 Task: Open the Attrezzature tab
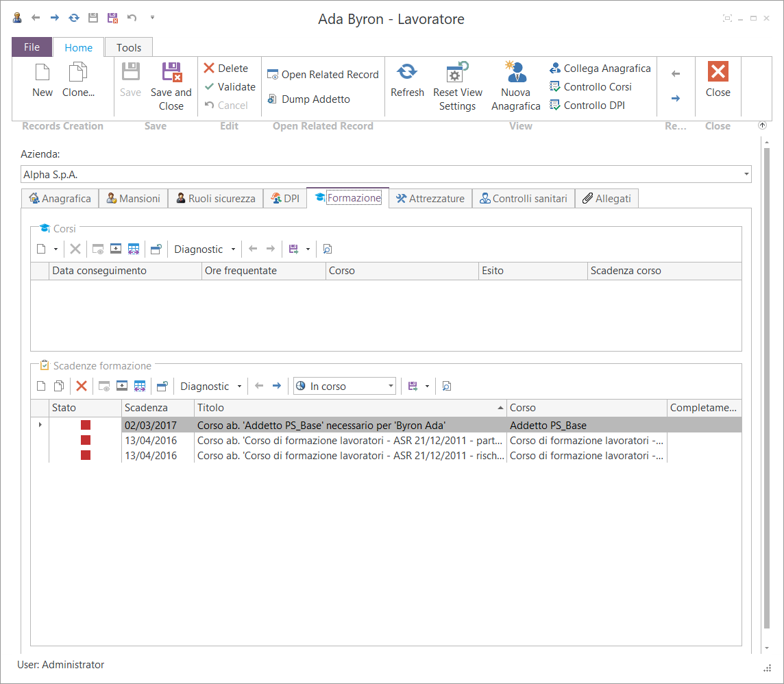pyautogui.click(x=430, y=199)
